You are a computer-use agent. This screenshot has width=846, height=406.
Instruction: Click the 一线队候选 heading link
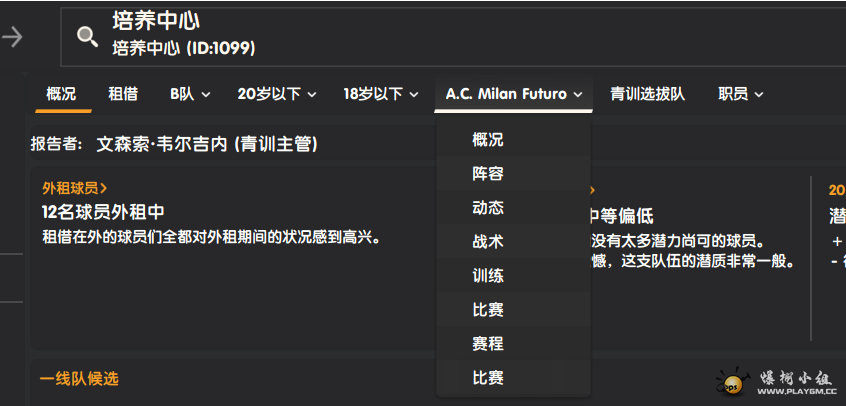79,379
